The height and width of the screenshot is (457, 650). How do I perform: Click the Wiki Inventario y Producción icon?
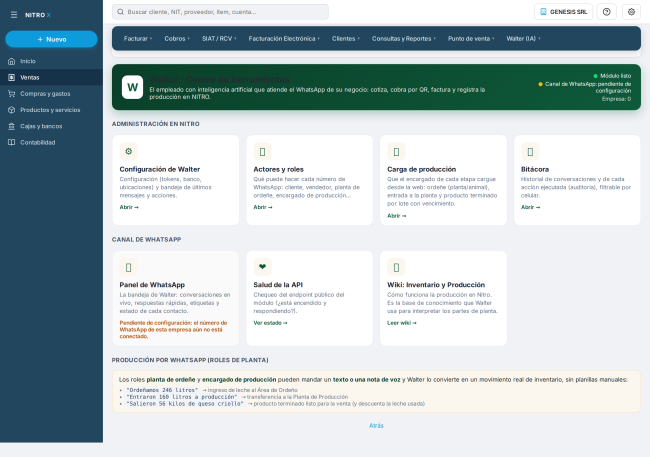(x=396, y=267)
